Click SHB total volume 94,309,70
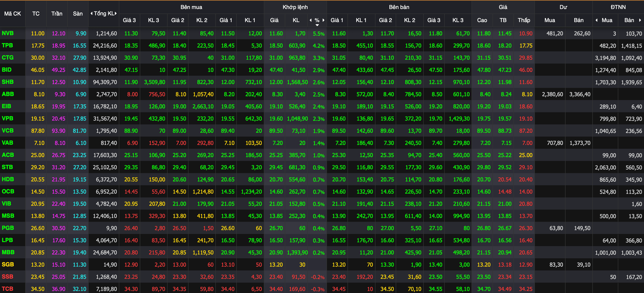Screen dimensions: 644x293 [x=105, y=82]
